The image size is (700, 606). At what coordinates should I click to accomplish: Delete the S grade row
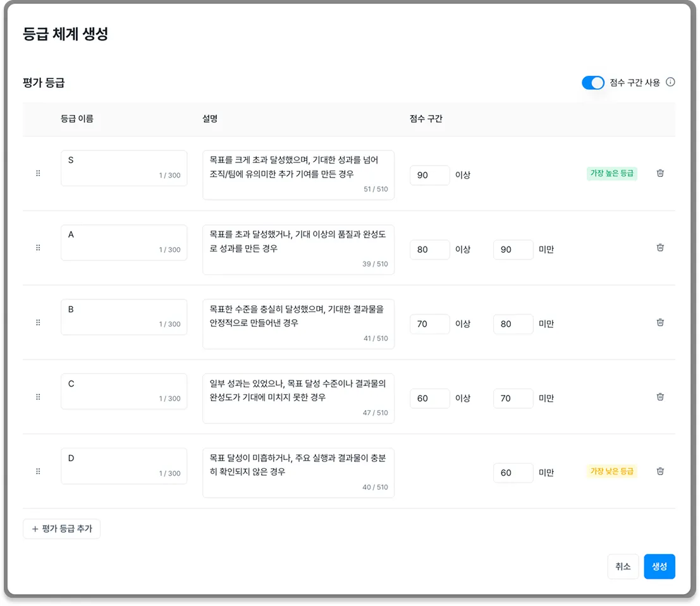[660, 173]
